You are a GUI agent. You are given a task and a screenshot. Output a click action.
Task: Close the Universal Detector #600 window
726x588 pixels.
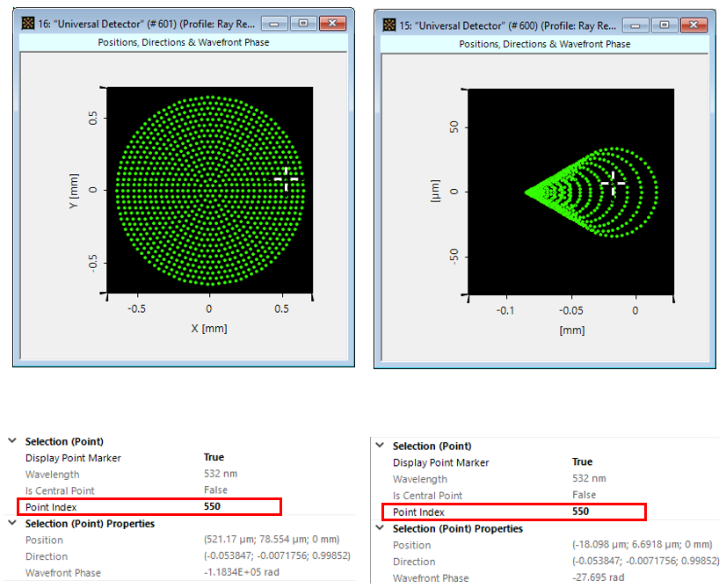[x=693, y=25]
